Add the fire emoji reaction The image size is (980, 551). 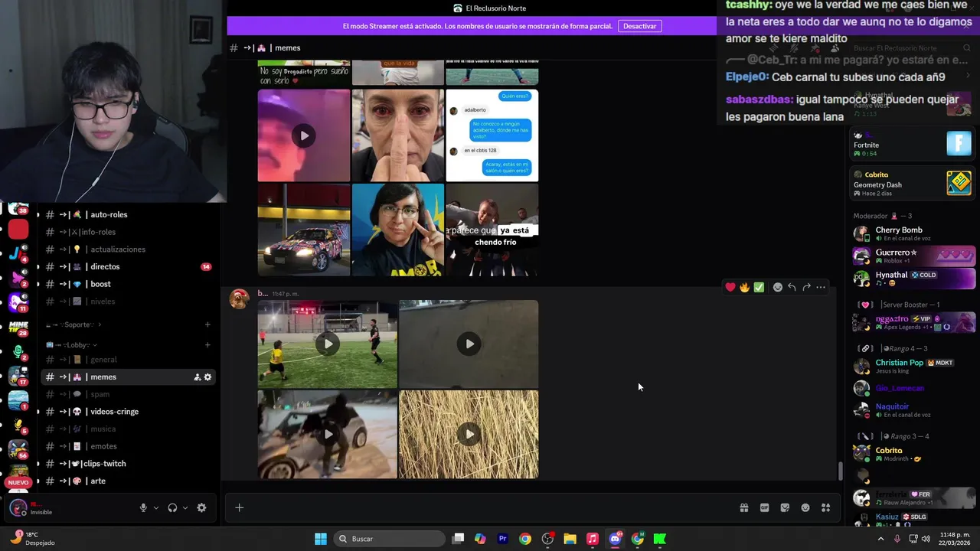point(744,287)
